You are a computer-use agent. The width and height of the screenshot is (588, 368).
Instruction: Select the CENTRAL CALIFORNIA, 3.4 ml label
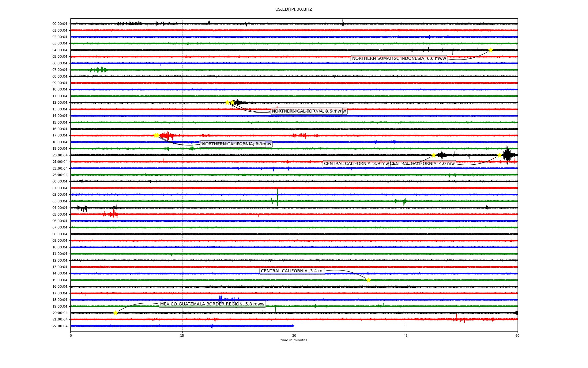(x=292, y=271)
